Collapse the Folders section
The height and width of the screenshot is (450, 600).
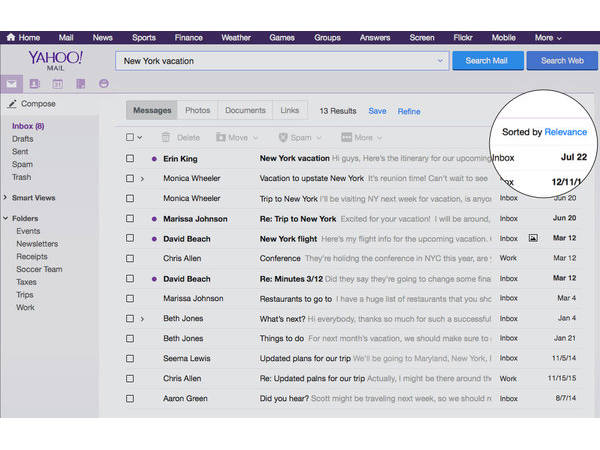pyautogui.click(x=5, y=218)
